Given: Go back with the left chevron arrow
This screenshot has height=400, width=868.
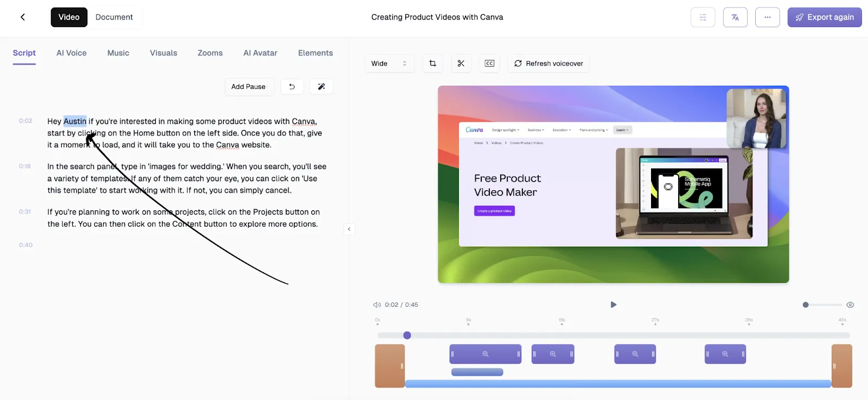Looking at the screenshot, I should 23,17.
